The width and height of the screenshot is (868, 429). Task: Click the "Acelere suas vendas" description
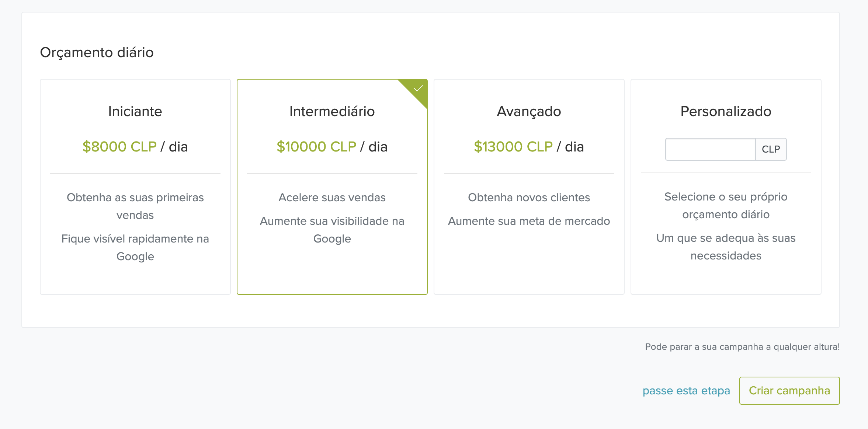tap(332, 198)
